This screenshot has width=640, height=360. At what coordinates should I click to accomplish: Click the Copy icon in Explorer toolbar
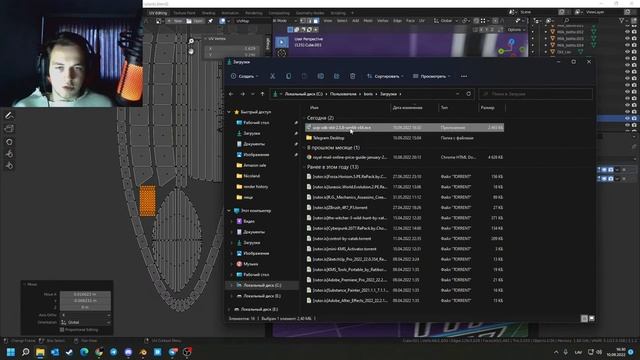(288, 76)
